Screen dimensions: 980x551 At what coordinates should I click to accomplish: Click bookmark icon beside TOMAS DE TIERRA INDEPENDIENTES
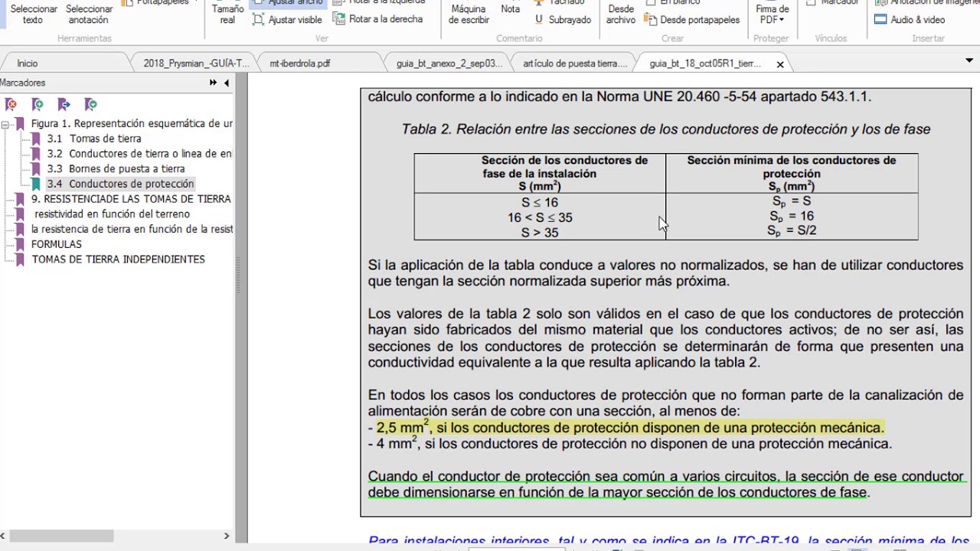tap(20, 259)
